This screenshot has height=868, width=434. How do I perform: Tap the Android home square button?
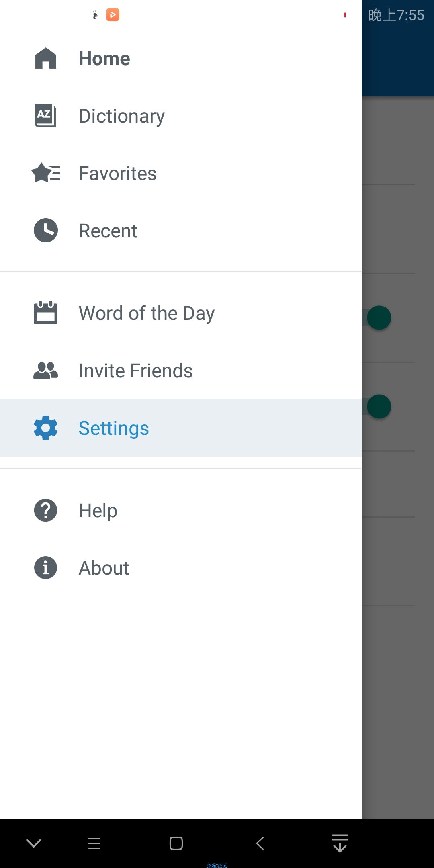pyautogui.click(x=176, y=843)
